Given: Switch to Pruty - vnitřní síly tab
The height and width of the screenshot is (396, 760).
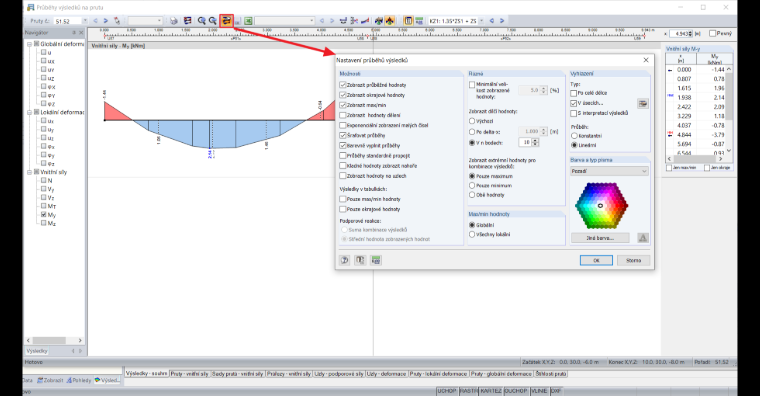Looking at the screenshot, I should [190, 374].
